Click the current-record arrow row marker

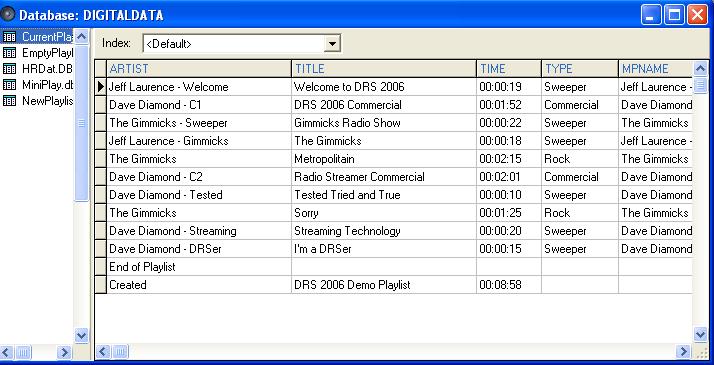101,86
